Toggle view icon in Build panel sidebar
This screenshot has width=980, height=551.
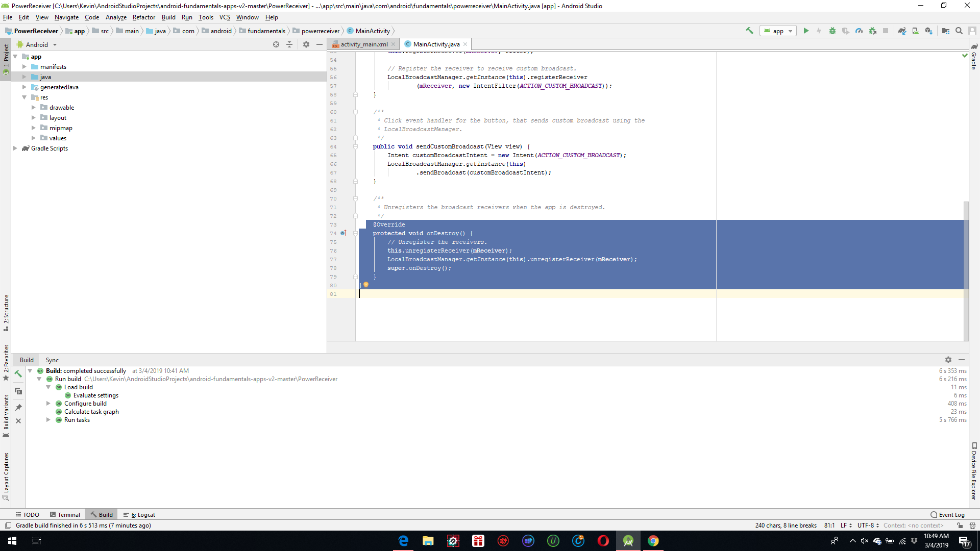click(x=18, y=391)
